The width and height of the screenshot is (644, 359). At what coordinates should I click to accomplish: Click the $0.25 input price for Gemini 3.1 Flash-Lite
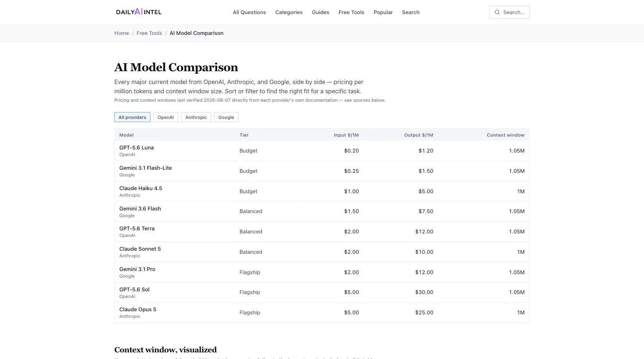click(352, 171)
